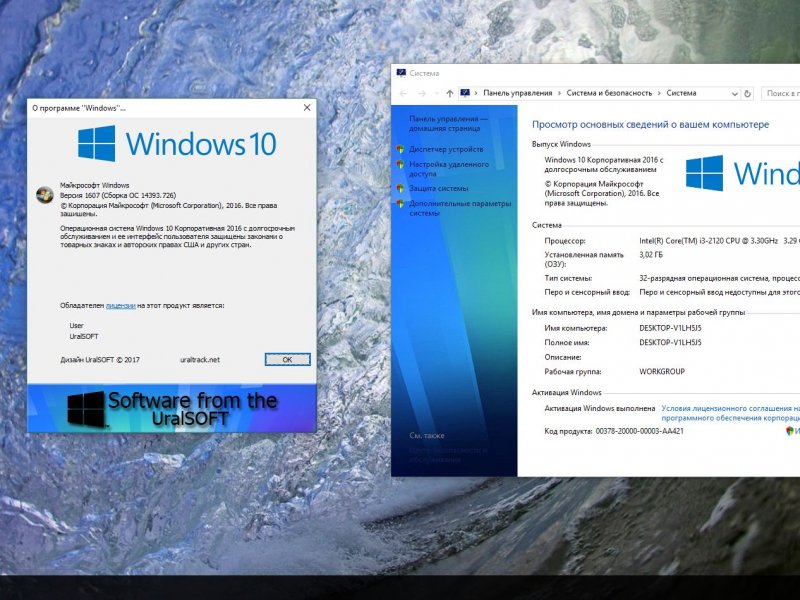Click the Майкрософт Windows text in the About dialog
The height and width of the screenshot is (600, 800).
[94, 185]
